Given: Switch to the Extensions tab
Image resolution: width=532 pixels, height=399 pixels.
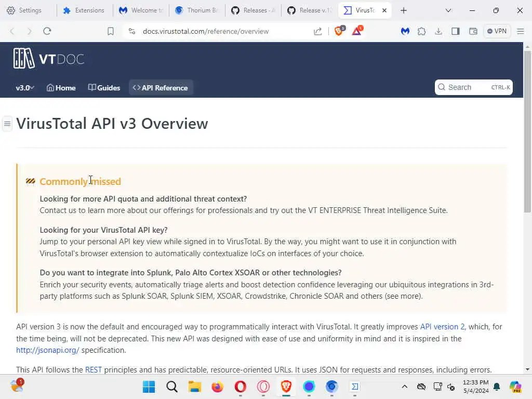Looking at the screenshot, I should [x=84, y=10].
